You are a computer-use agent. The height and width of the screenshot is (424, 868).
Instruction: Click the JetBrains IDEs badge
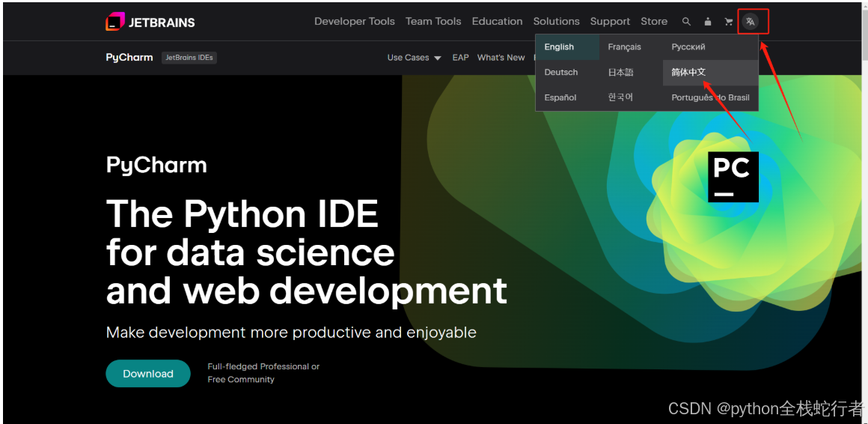[x=189, y=58]
